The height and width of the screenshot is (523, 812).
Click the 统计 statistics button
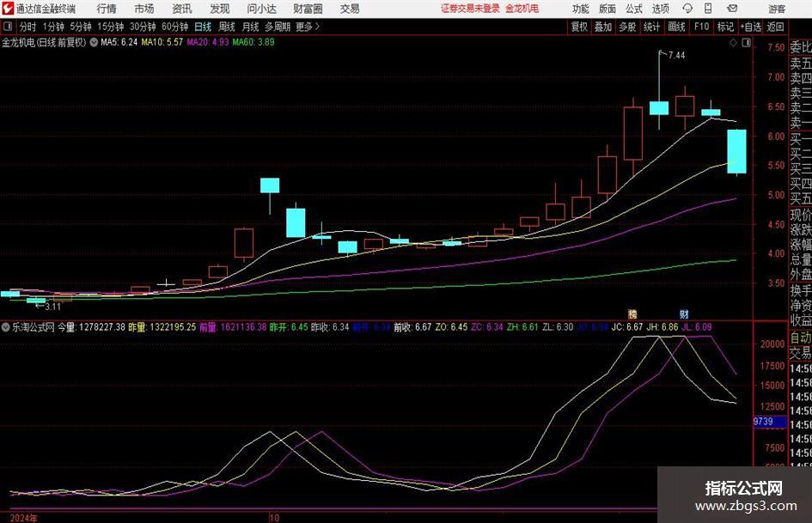pyautogui.click(x=651, y=27)
